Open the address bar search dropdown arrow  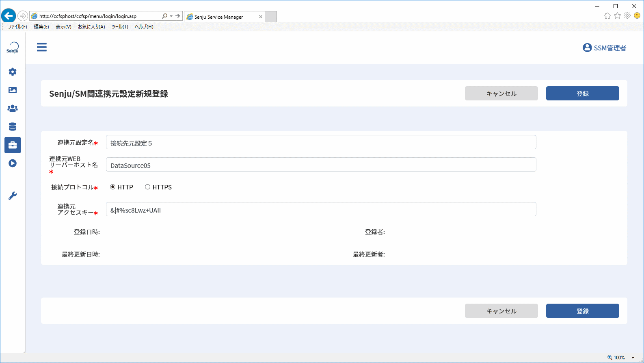tap(171, 16)
